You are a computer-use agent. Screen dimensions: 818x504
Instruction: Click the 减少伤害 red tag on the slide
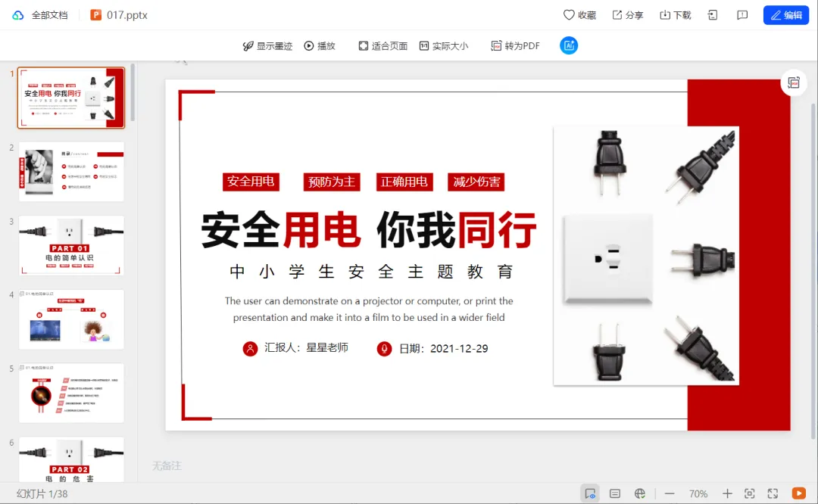click(x=476, y=182)
